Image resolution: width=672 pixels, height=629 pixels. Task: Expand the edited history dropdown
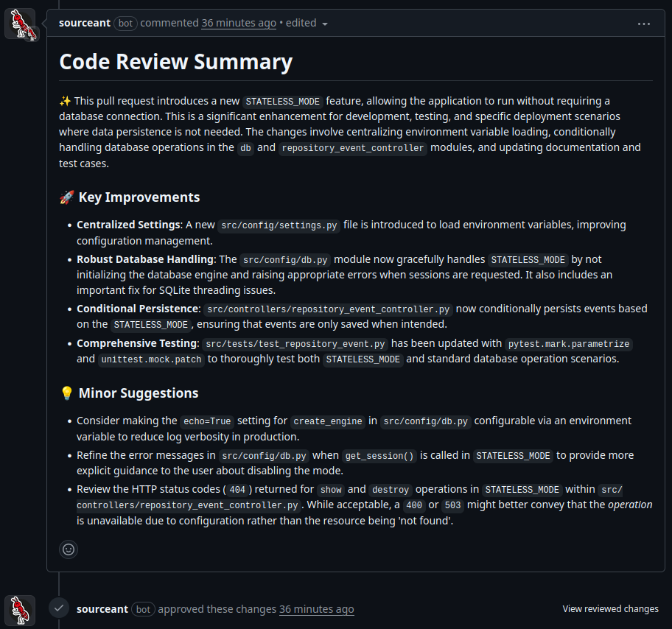[x=307, y=23]
